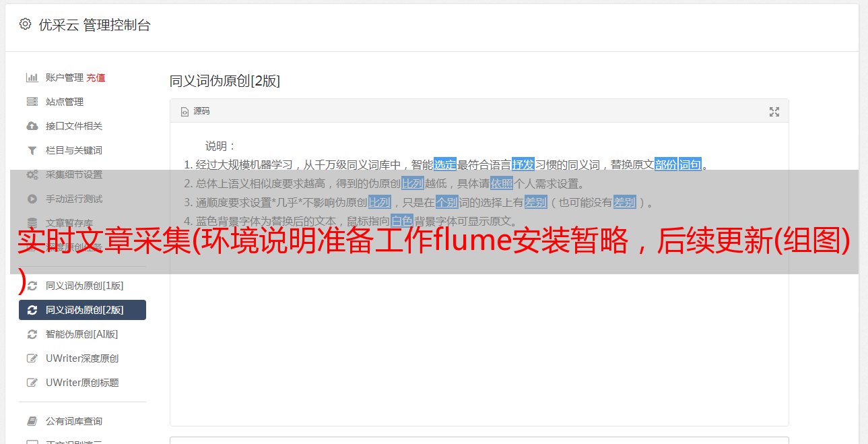This screenshot has height=444, width=868.
Task: Open UWriter原创标题 in the sidebar
Action: pos(82,383)
